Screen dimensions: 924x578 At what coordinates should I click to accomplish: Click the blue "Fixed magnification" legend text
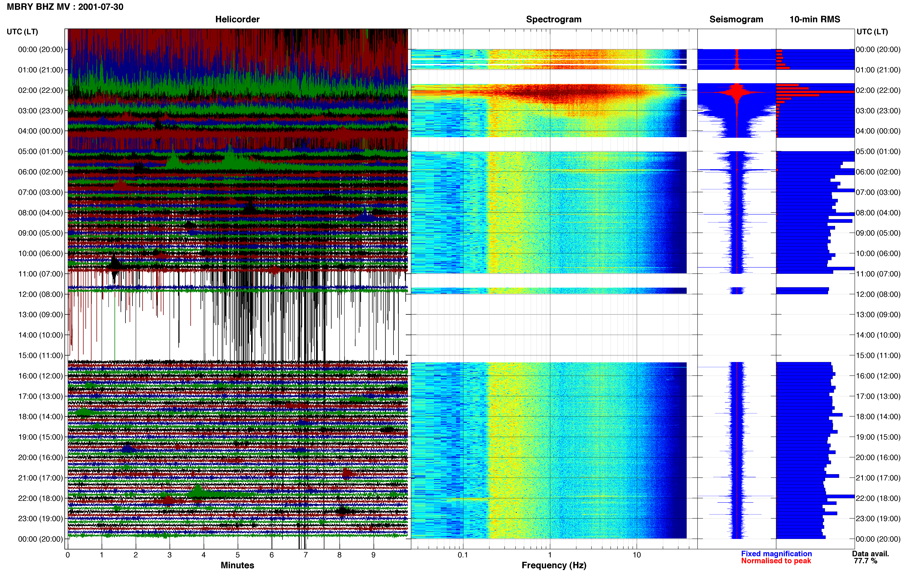click(x=776, y=554)
